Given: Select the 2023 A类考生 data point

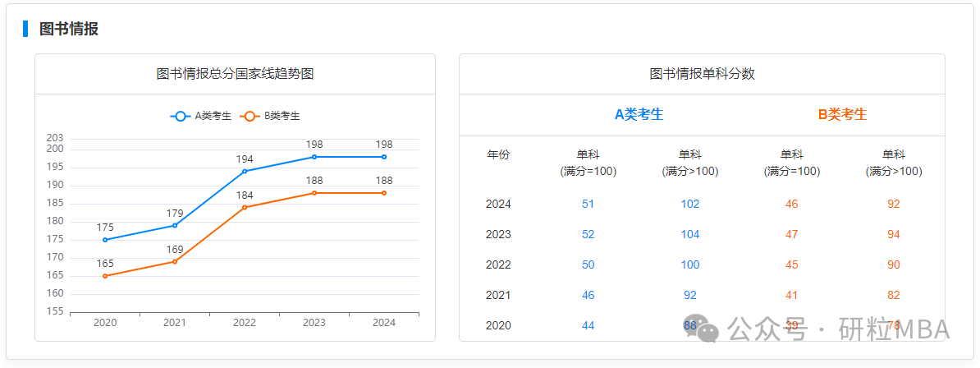Looking at the screenshot, I should coord(314,156).
